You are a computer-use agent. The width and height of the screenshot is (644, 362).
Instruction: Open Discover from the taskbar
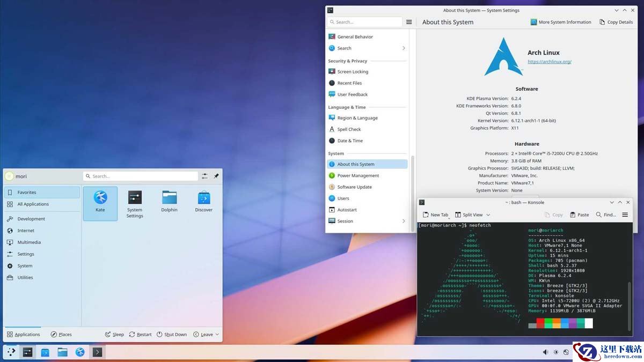(x=45, y=352)
